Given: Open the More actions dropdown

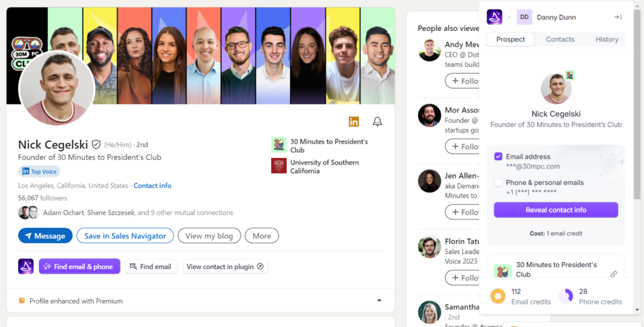Looking at the screenshot, I should coord(262,236).
